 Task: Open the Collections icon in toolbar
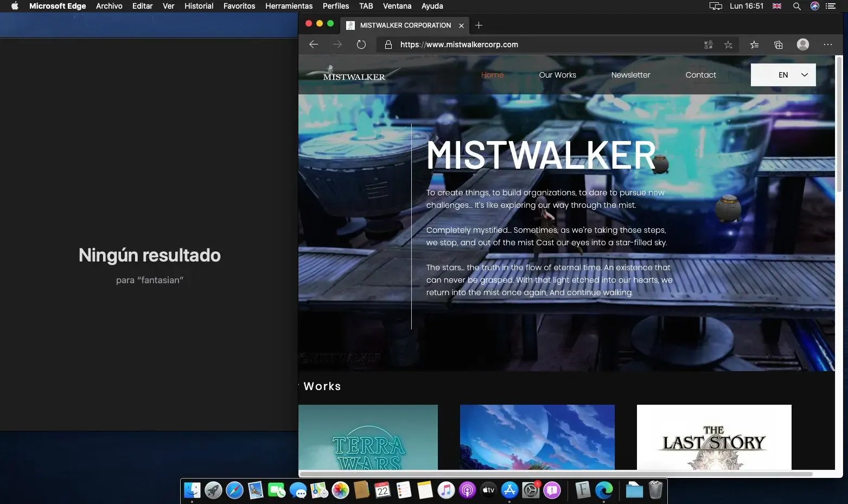point(779,45)
